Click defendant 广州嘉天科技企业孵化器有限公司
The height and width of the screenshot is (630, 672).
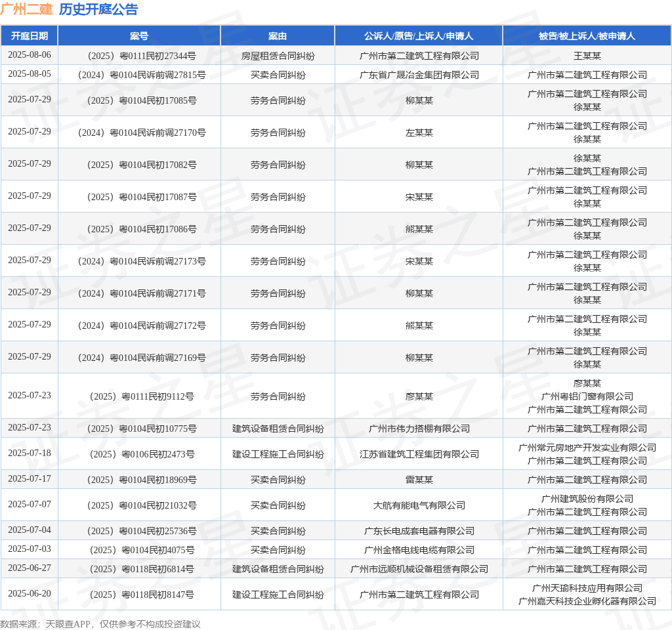[587, 601]
